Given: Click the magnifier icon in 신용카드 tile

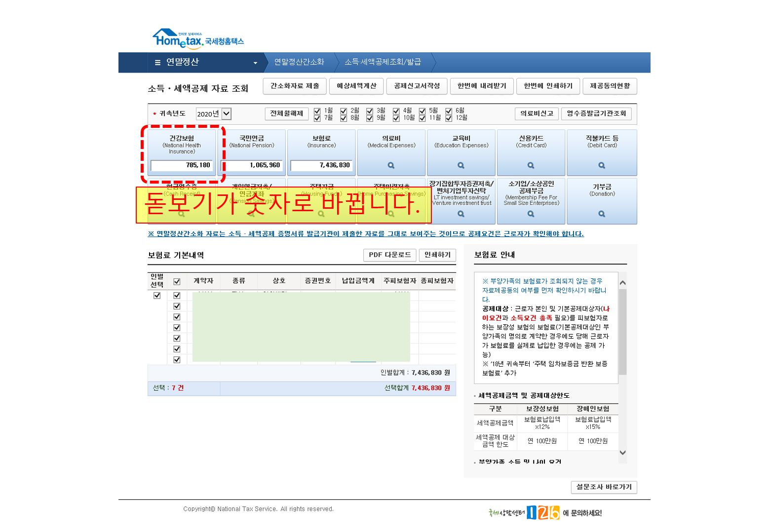Looking at the screenshot, I should pyautogui.click(x=531, y=165).
